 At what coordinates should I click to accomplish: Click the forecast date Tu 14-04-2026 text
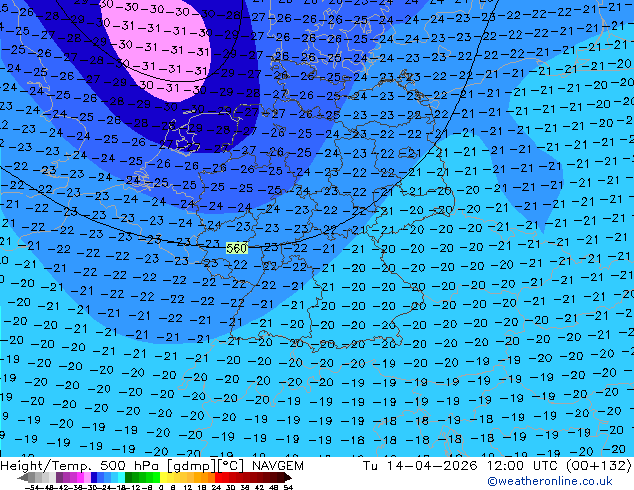coord(420,466)
